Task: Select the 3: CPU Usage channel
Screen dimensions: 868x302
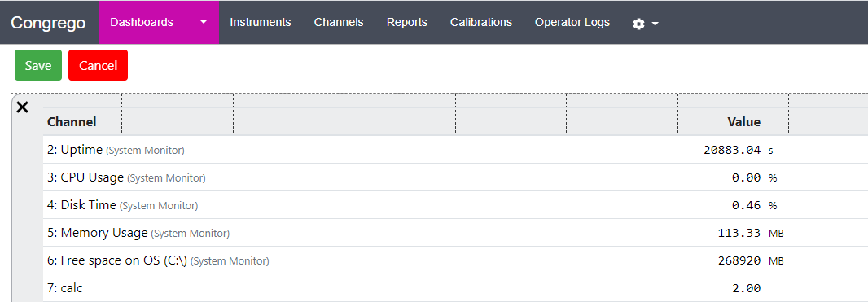Action: pos(126,177)
